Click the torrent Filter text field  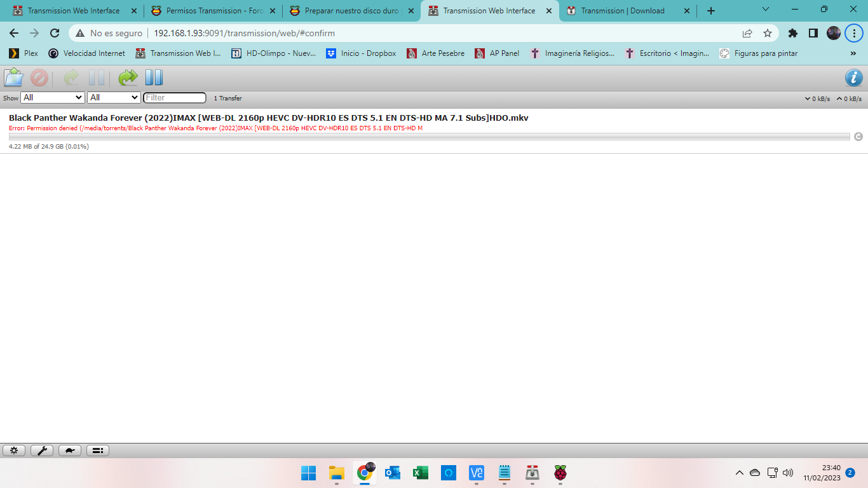[x=175, y=98]
